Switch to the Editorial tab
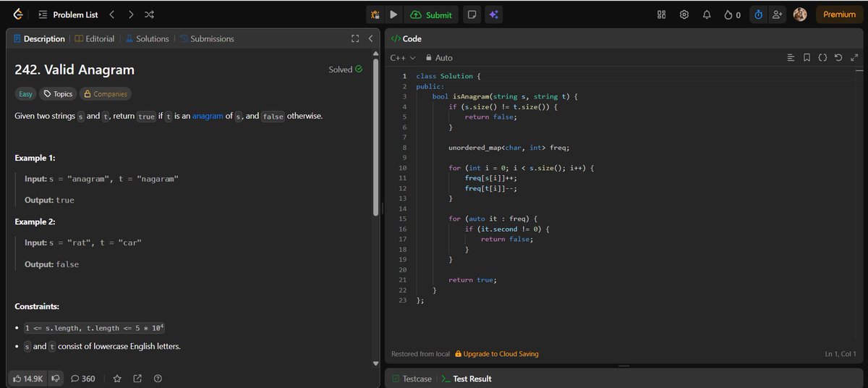This screenshot has width=868, height=388. [x=95, y=38]
